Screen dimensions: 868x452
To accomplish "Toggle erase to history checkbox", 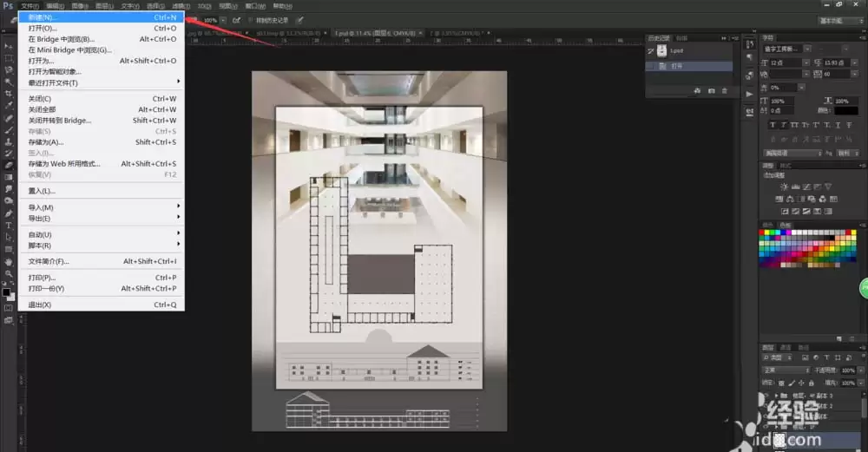I will (251, 21).
